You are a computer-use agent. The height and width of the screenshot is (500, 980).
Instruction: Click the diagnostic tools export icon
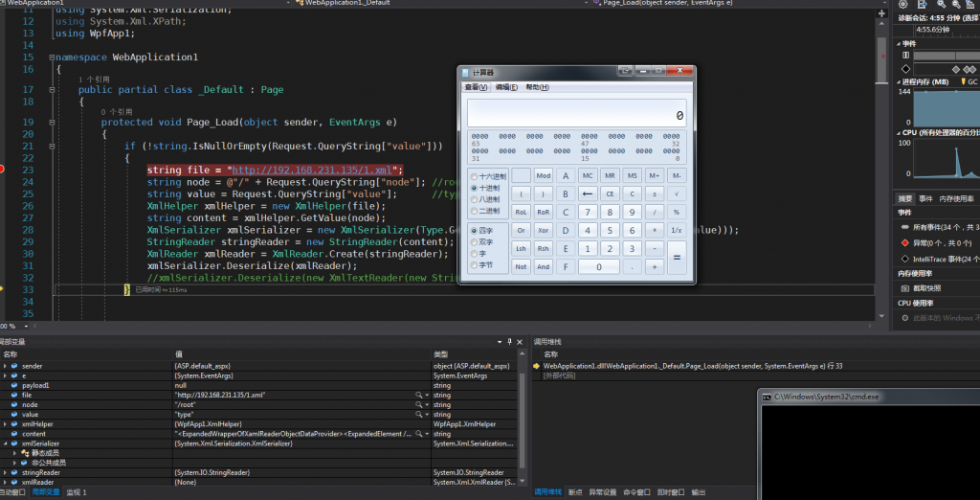[922, 4]
